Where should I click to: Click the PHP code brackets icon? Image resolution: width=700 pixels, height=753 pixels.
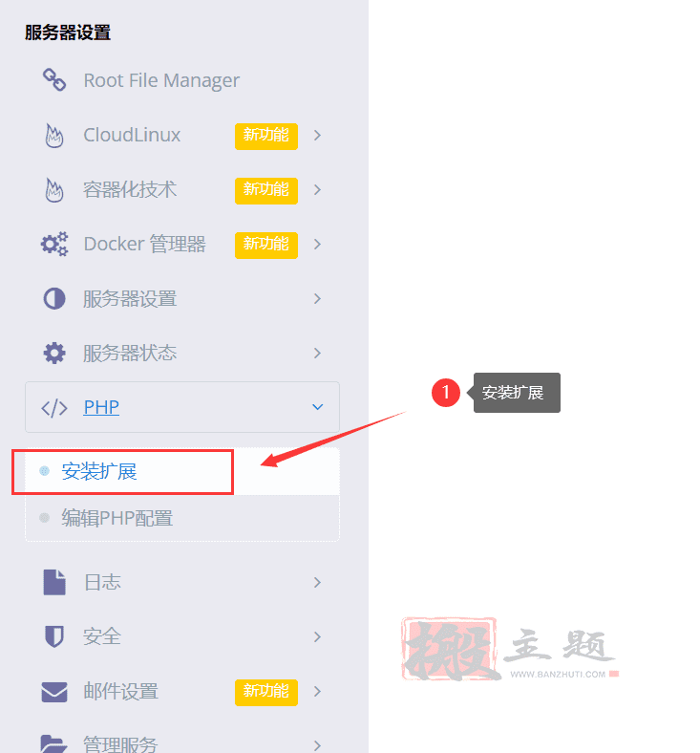click(54, 408)
